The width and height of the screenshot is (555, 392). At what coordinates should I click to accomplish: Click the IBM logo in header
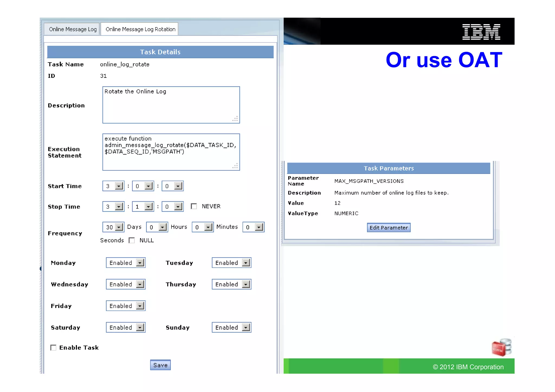pyautogui.click(x=481, y=32)
